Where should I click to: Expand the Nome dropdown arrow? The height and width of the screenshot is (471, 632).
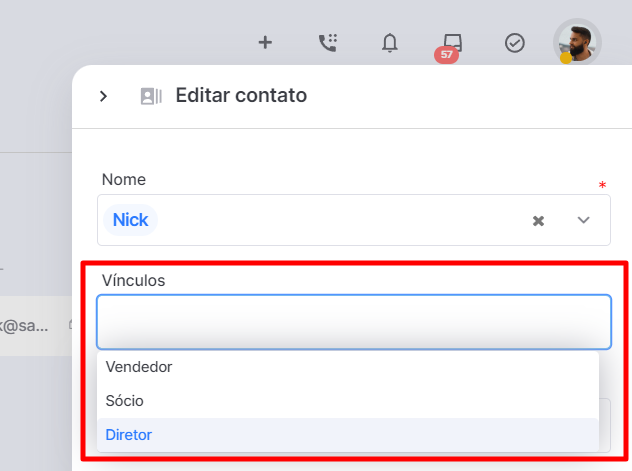coord(583,220)
